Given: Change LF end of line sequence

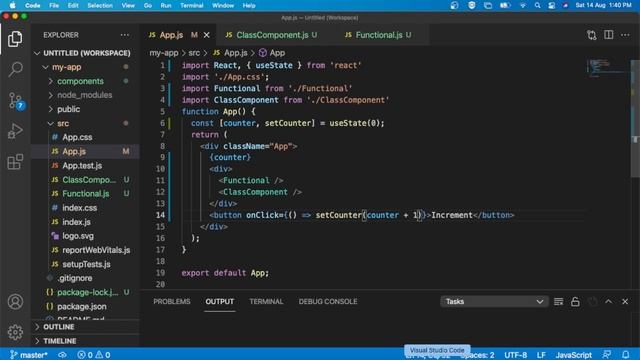Looking at the screenshot, I should pyautogui.click(x=541, y=355).
